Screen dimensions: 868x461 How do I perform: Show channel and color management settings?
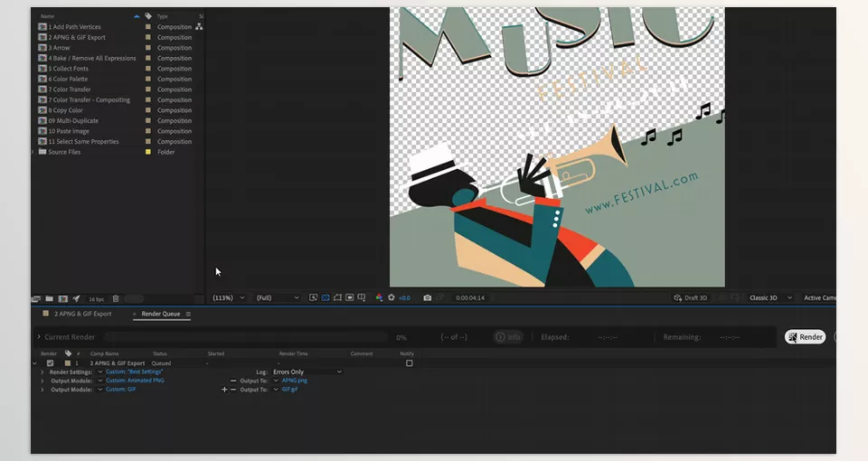click(x=379, y=297)
